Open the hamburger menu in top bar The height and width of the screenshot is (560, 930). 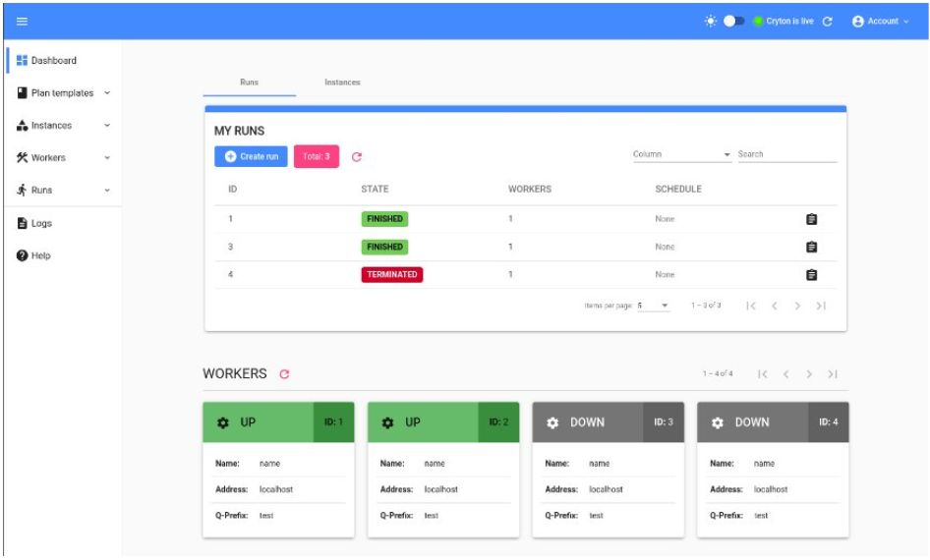22,21
